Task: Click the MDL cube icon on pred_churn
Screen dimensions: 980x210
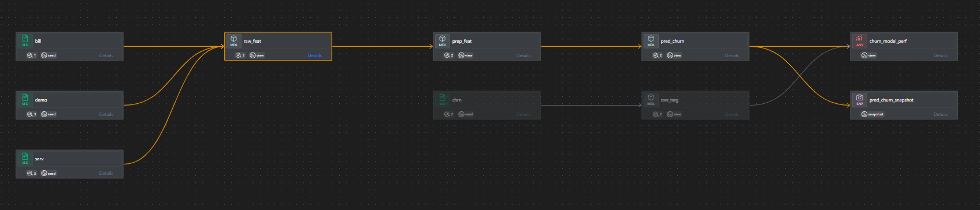Action: (x=651, y=41)
